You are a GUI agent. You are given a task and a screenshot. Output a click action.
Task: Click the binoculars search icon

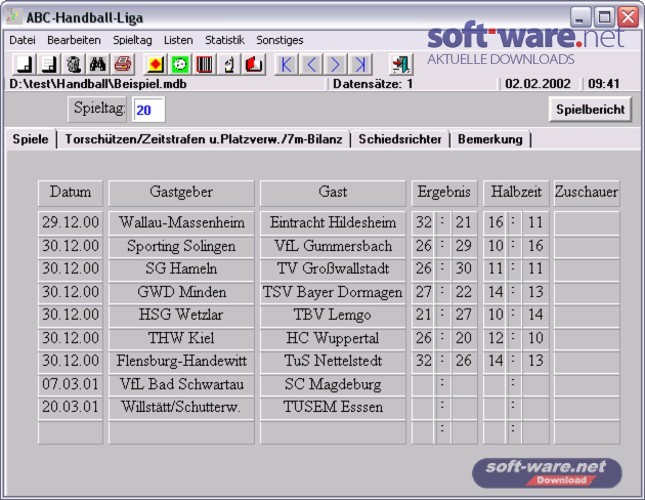click(x=97, y=64)
